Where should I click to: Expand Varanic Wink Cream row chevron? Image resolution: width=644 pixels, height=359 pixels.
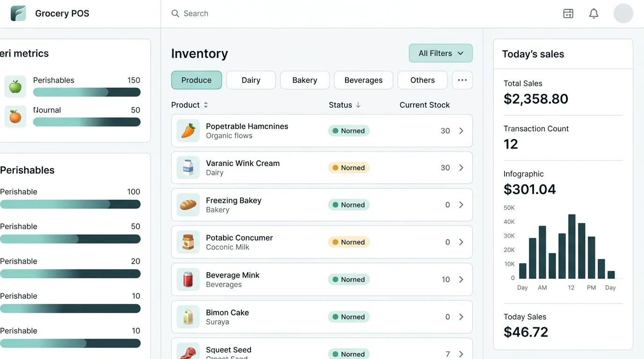(461, 168)
